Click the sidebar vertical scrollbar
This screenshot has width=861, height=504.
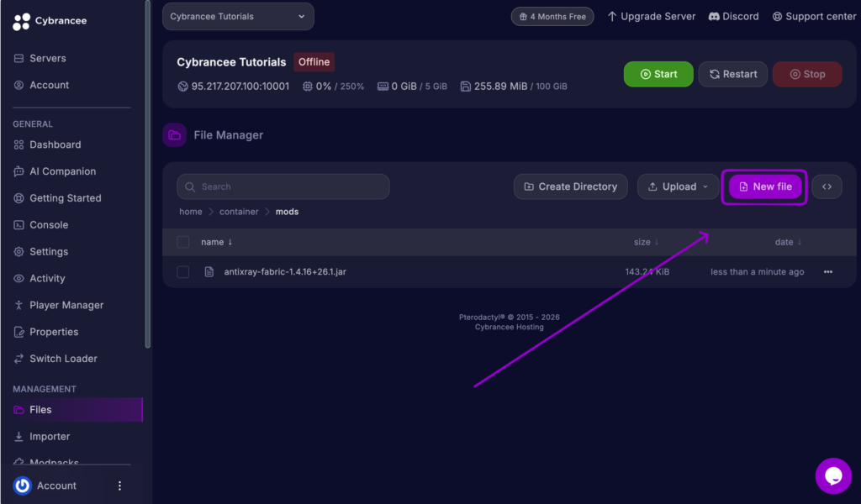[x=147, y=174]
